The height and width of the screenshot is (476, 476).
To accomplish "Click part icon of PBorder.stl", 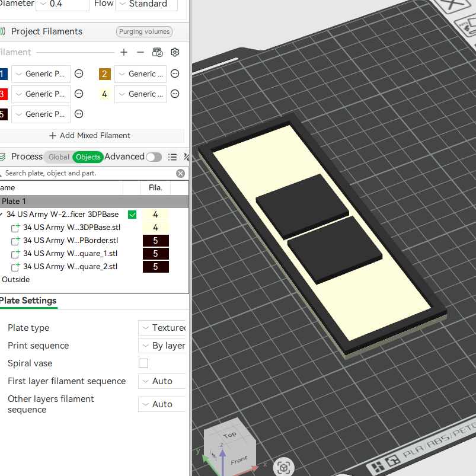I will point(15,241).
